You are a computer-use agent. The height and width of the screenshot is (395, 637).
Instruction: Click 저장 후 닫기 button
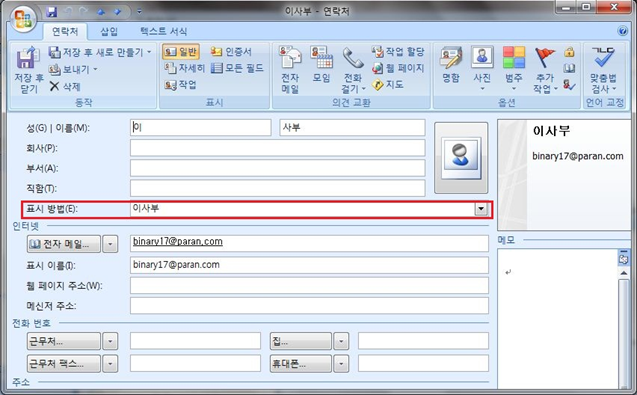pos(28,70)
